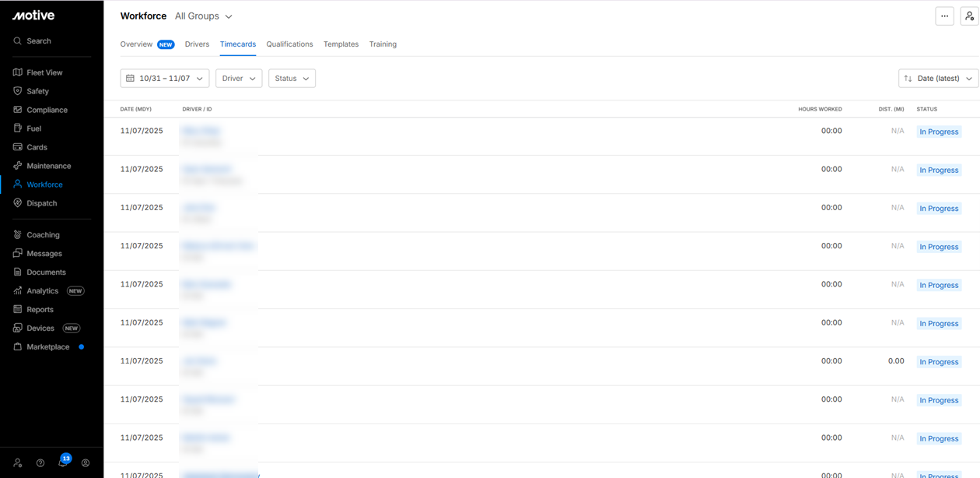Click the HOURS WORKED column header
This screenshot has width=980, height=478.
(820, 109)
